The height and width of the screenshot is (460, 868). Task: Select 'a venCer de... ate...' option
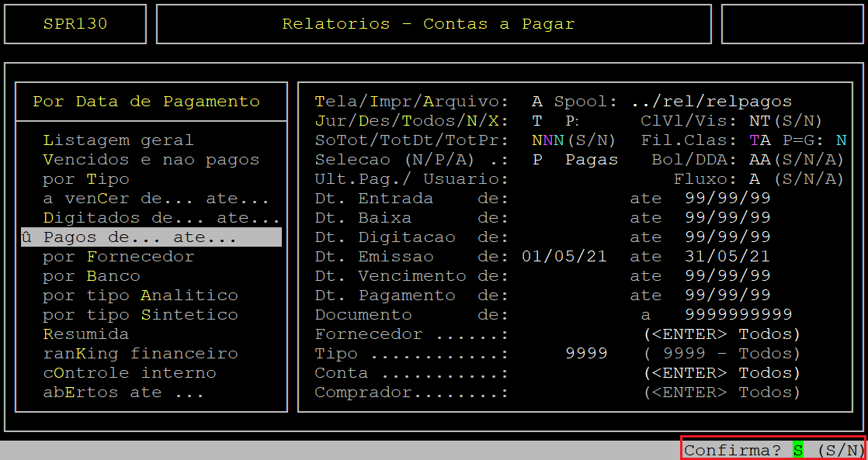click(x=155, y=199)
